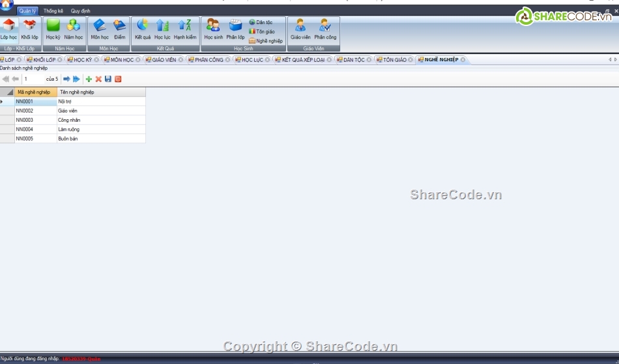Viewport: 619px width, 364px height.
Task: Select the Công nhân row cell
Action: tap(100, 120)
